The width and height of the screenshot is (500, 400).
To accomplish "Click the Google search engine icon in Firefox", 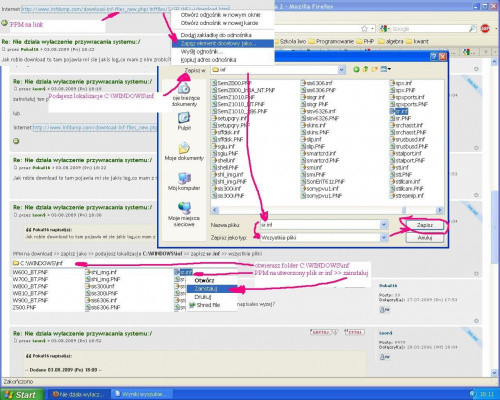I will pos(383,29).
